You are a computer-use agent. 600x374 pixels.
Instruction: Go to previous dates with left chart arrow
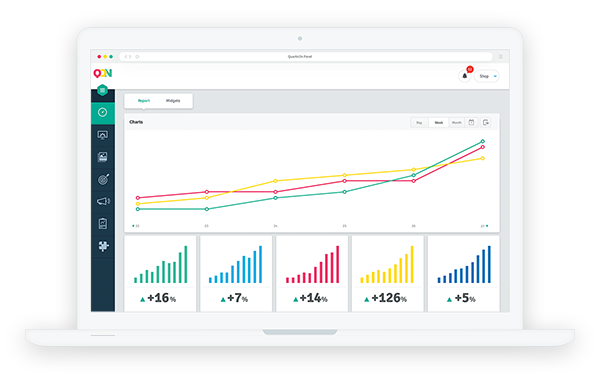[x=133, y=226]
